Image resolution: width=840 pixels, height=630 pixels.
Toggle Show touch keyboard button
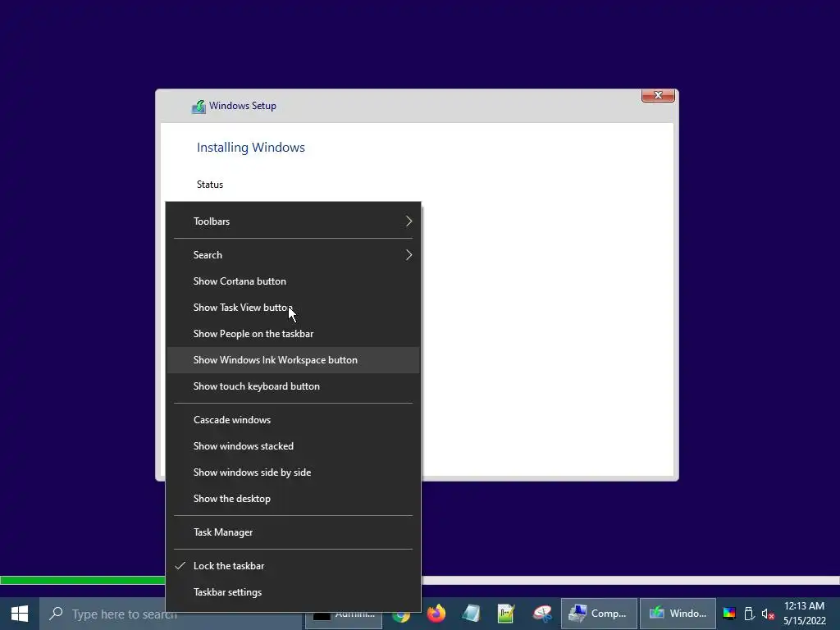[294, 386]
